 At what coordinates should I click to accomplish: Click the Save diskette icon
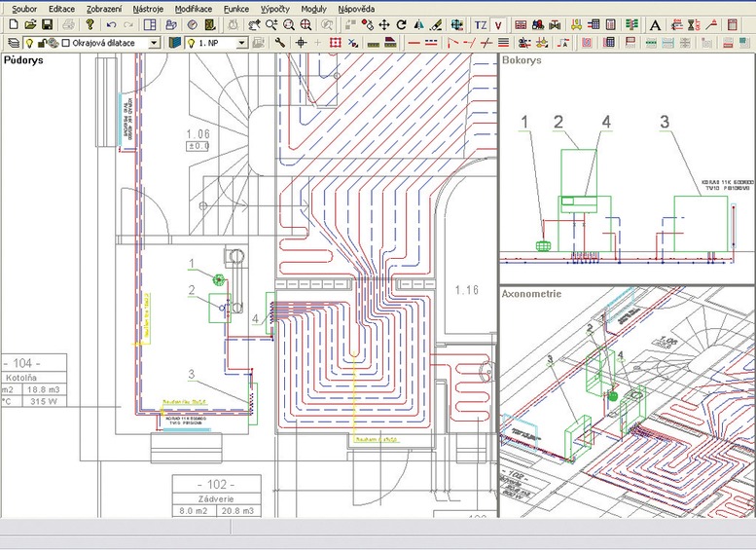pos(47,24)
